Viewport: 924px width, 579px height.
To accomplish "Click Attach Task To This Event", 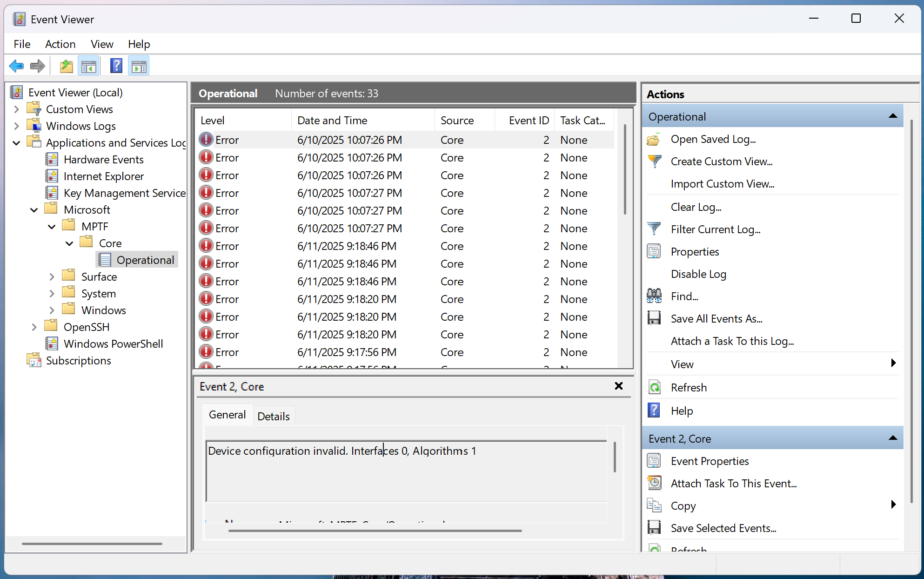I will pyautogui.click(x=733, y=484).
